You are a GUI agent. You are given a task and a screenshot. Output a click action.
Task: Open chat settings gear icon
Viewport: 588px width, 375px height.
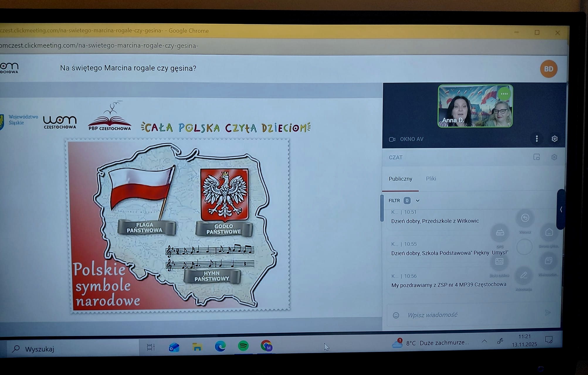pyautogui.click(x=554, y=157)
